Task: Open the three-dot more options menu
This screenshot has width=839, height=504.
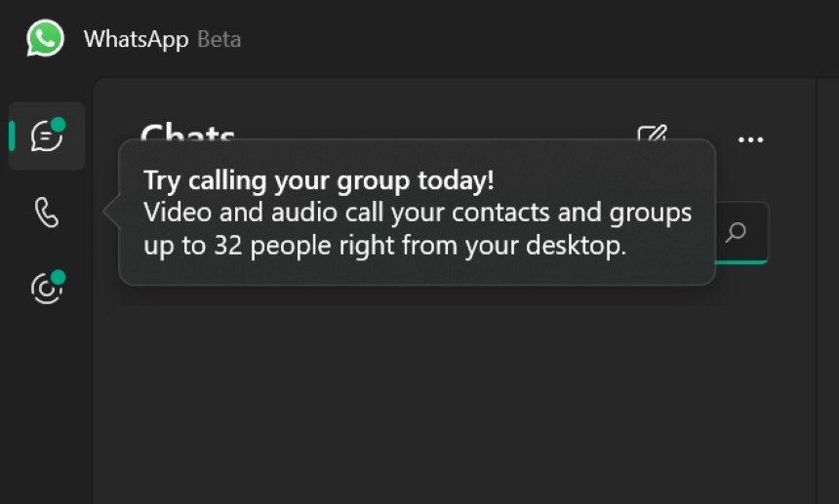Action: coord(751,140)
